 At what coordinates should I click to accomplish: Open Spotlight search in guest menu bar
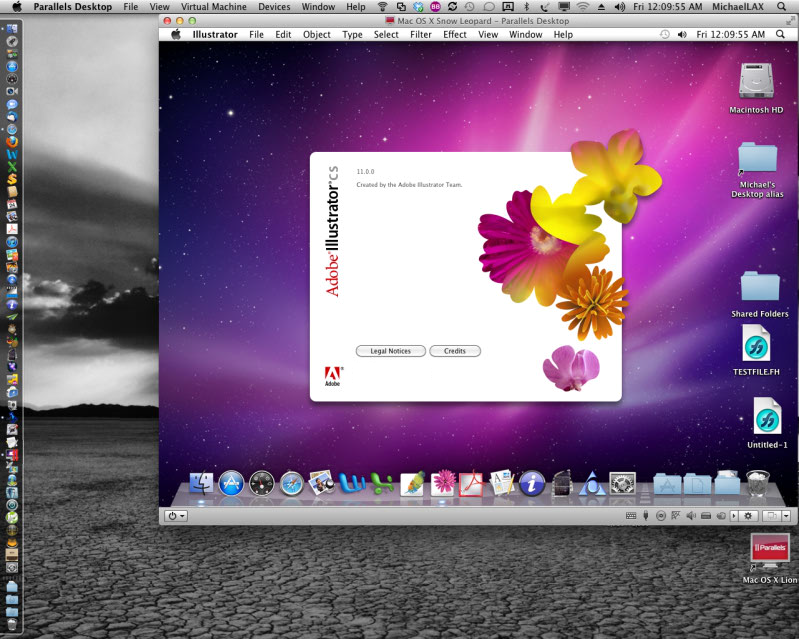[780, 34]
